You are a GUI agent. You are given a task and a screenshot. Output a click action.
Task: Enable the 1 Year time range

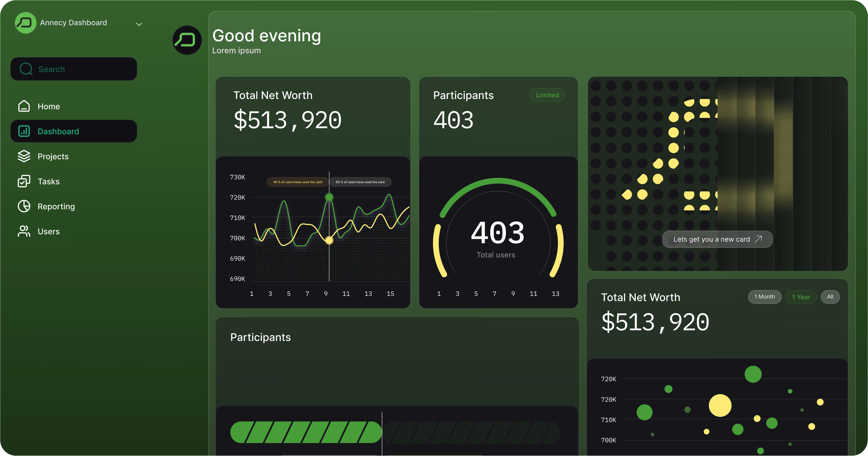[x=801, y=297]
